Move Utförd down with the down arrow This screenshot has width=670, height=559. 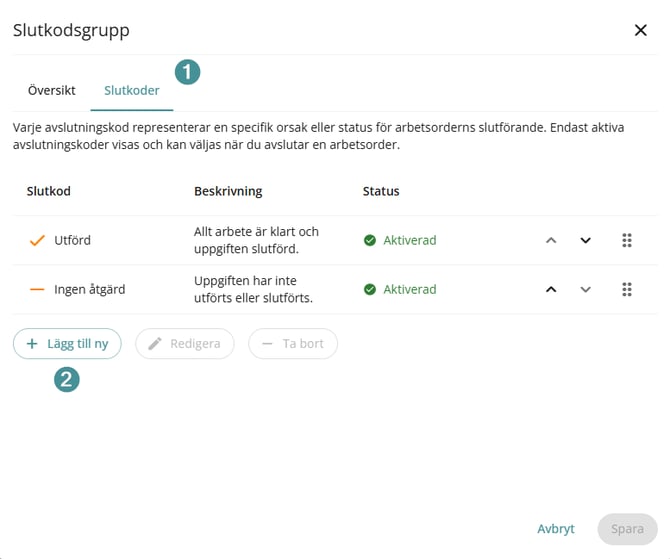coord(585,240)
